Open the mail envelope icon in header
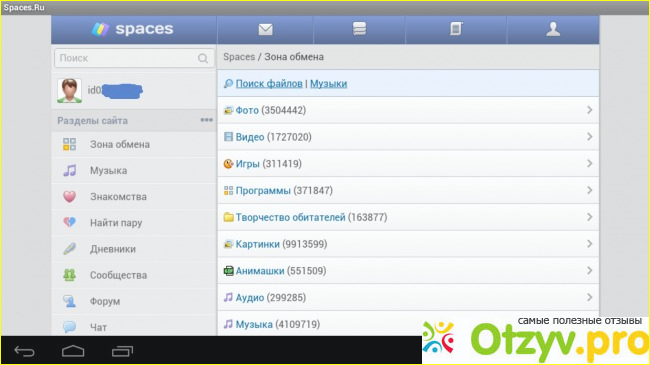Screen dimensions: 650x365 pyautogui.click(x=265, y=29)
